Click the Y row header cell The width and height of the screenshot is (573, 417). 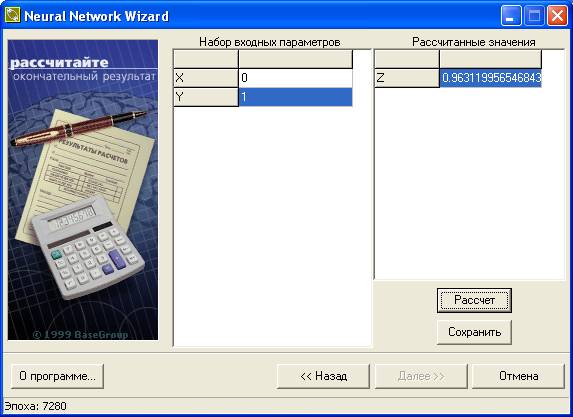click(206, 97)
